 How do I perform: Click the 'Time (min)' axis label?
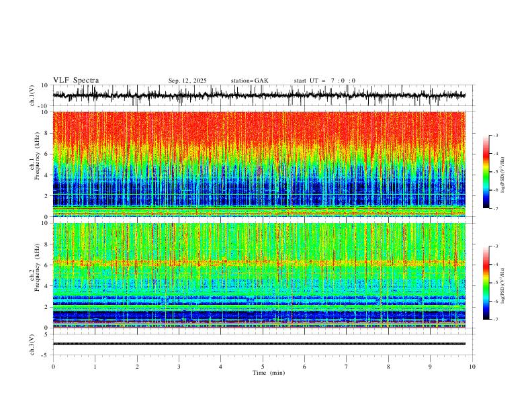coord(269,373)
